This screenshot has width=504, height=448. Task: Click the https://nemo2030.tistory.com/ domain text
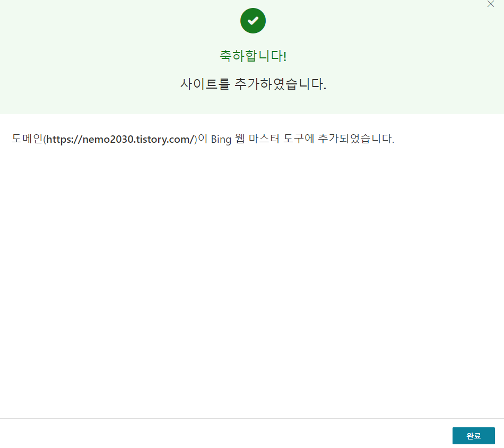(x=121, y=139)
